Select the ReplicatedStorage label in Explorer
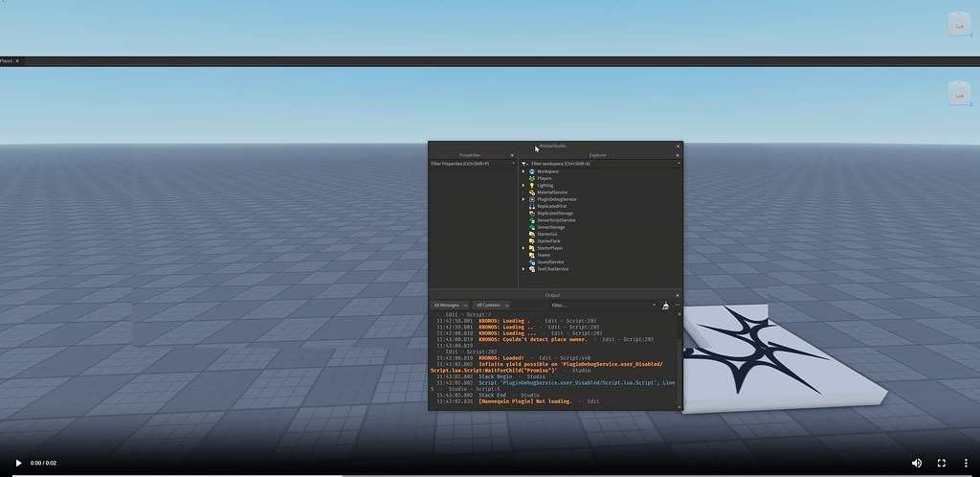The height and width of the screenshot is (477, 980). [x=554, y=214]
